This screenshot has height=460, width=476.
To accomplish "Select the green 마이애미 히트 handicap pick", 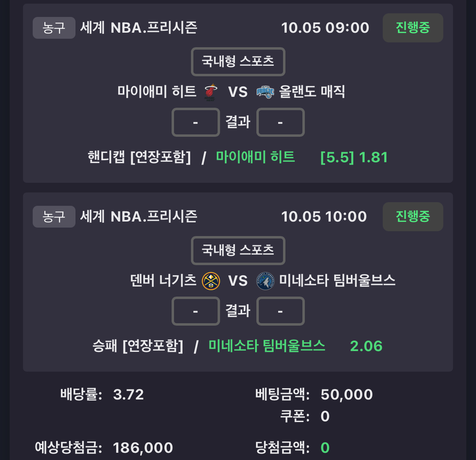I will coord(255,157).
